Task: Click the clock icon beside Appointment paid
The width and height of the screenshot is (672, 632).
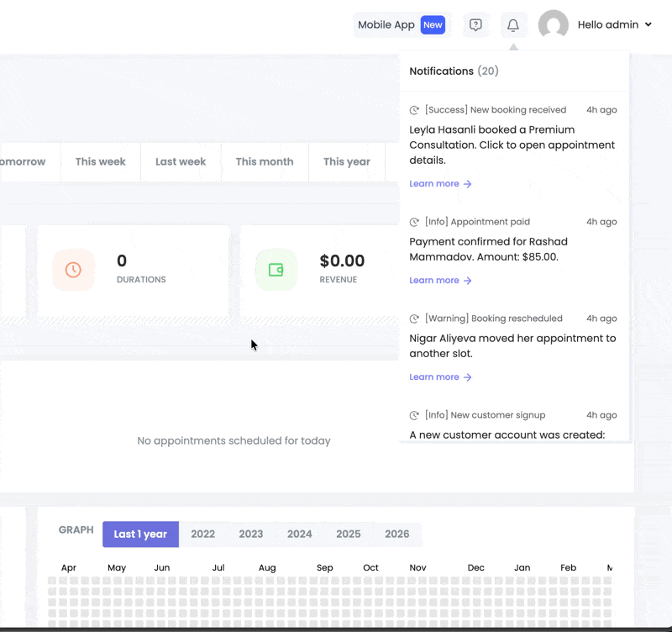Action: coord(414,222)
